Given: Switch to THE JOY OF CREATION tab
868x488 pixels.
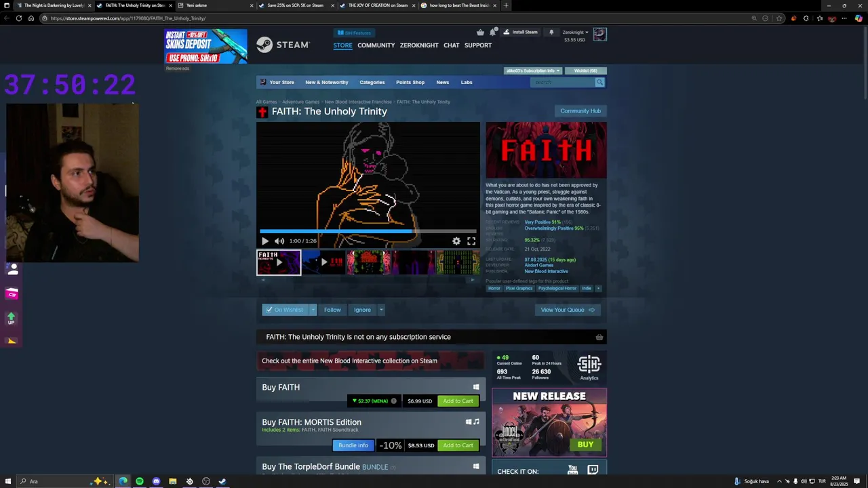Looking at the screenshot, I should 378,5.
